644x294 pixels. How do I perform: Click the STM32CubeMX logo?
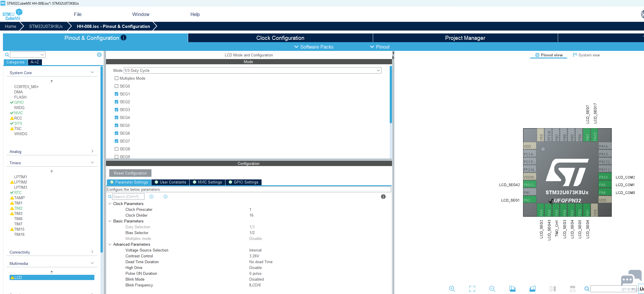(12, 14)
